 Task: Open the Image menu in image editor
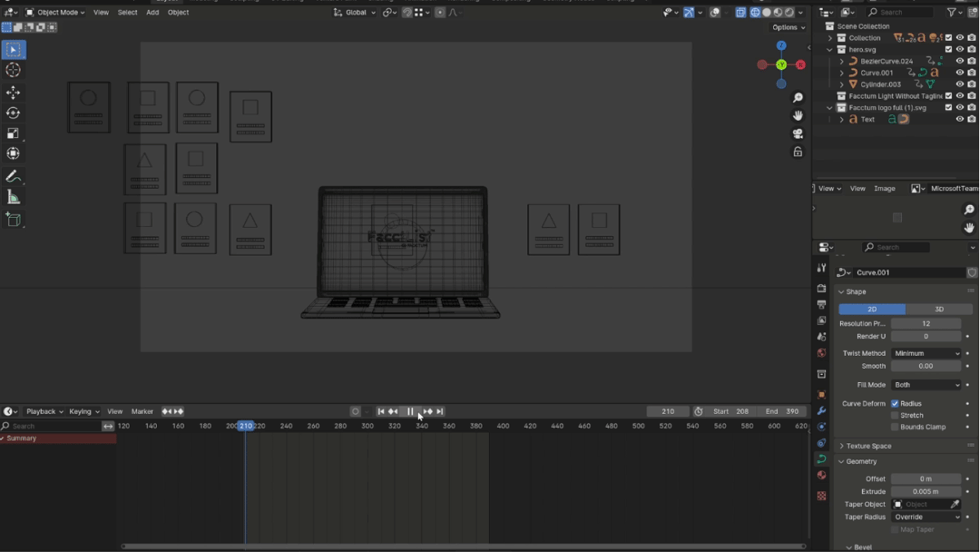pyautogui.click(x=885, y=188)
